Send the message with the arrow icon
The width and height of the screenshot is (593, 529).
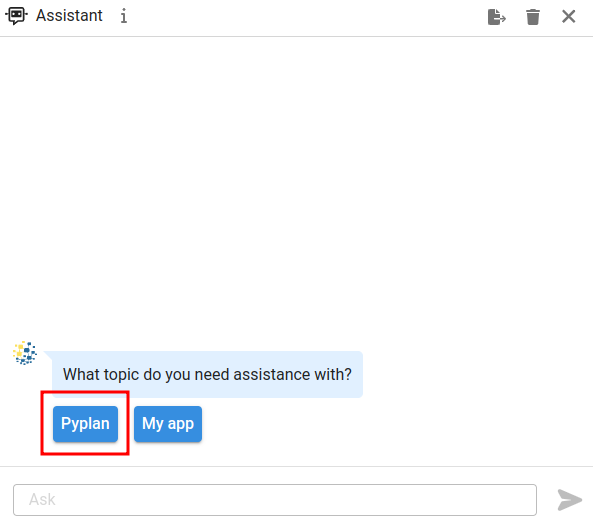[570, 500]
